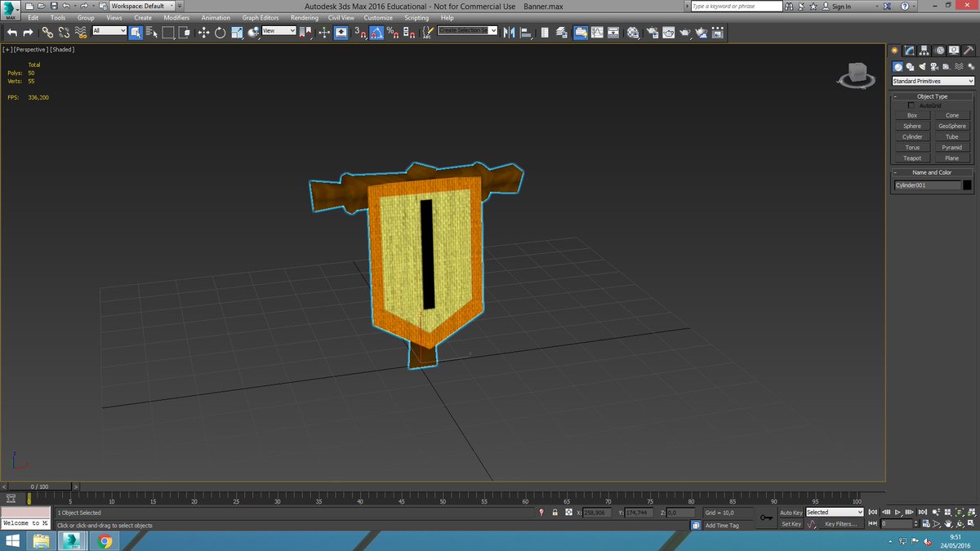Activate Unlink Selection tool
This screenshot has height=551, width=980.
(x=64, y=33)
